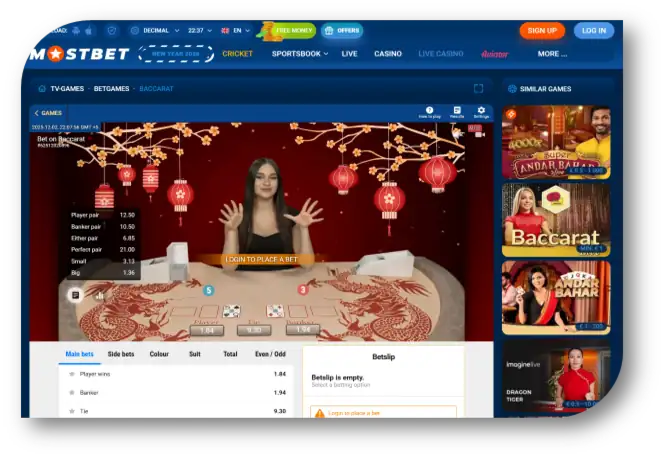Click the Mostbet logo
Viewport: 665px width, 458px height.
coord(79,54)
